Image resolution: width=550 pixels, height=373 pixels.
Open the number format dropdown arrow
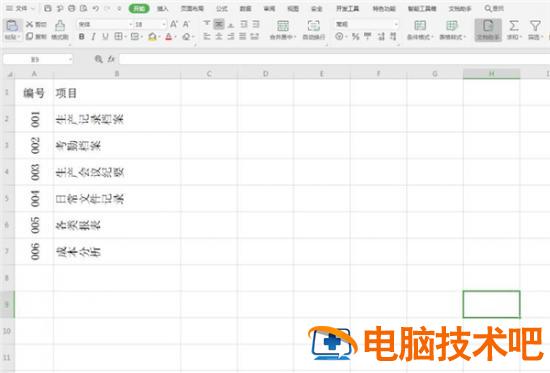click(x=396, y=24)
